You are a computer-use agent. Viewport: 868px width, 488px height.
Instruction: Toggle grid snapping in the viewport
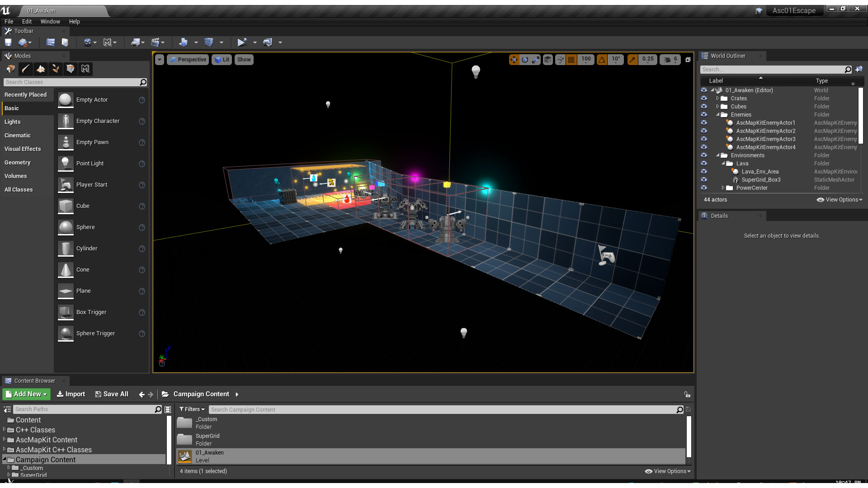(571, 60)
